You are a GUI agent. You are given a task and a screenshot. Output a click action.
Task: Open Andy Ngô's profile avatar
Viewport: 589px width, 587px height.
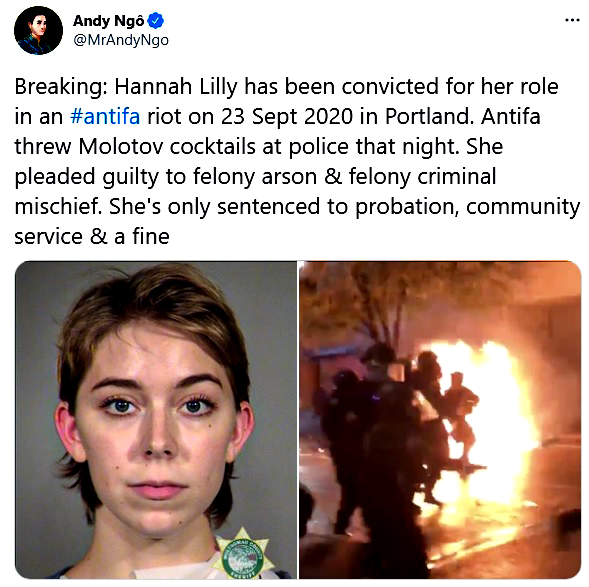[38, 30]
